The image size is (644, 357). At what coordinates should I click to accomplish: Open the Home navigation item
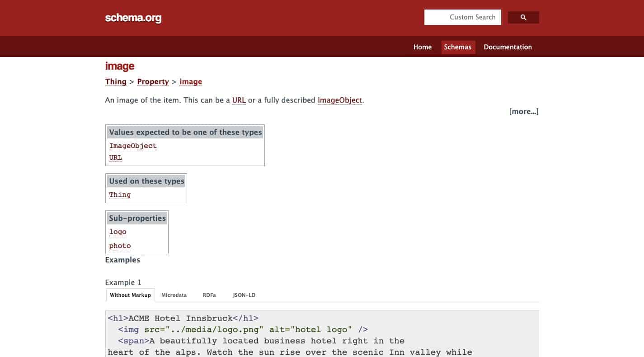[x=422, y=47]
